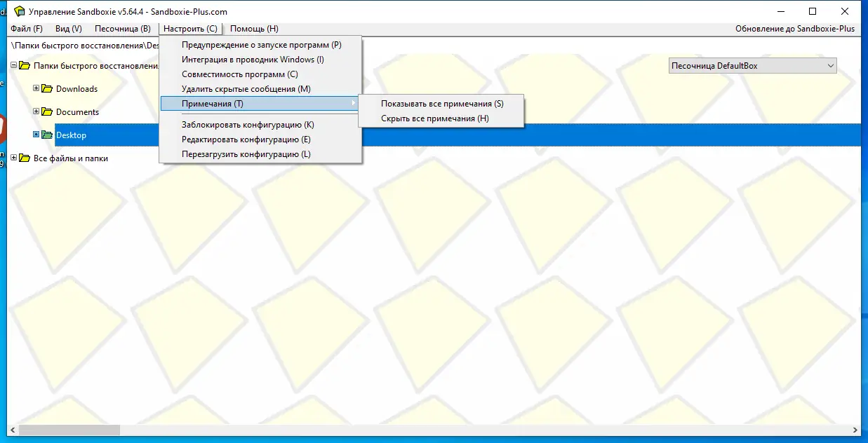This screenshot has width=868, height=443.
Task: Choose Удалить скрытые сообщения (M)
Action: tap(261, 89)
